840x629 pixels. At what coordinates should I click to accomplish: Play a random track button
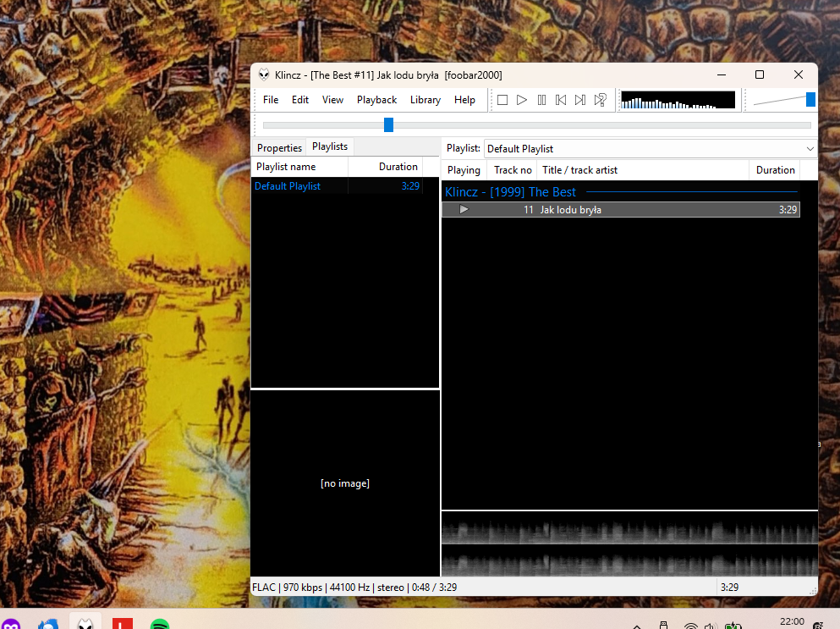pyautogui.click(x=600, y=100)
